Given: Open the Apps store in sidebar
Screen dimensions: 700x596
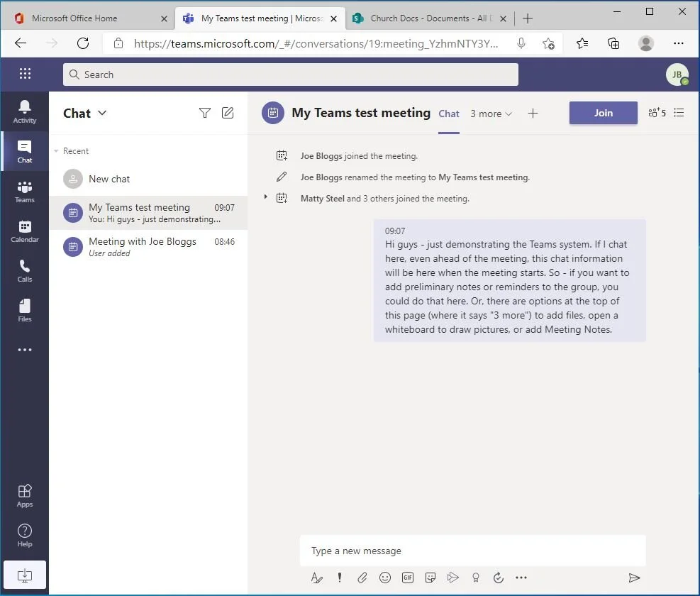Looking at the screenshot, I should 25,496.
